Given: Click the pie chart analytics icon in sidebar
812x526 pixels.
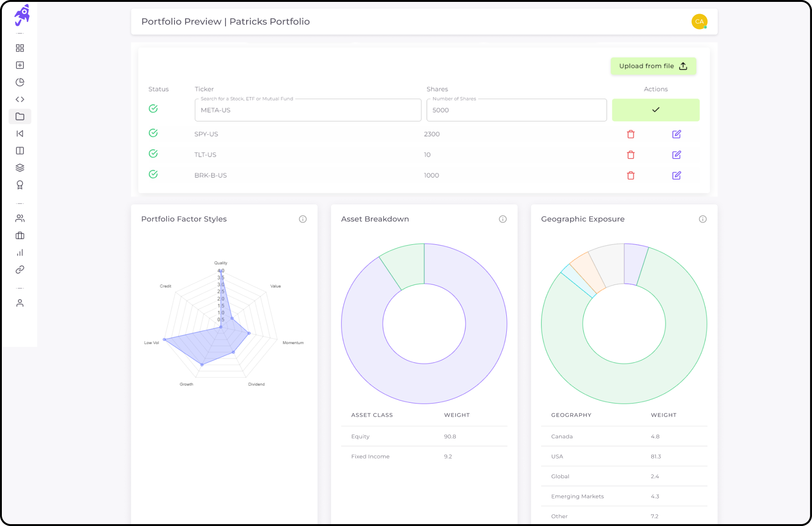Looking at the screenshot, I should 20,82.
